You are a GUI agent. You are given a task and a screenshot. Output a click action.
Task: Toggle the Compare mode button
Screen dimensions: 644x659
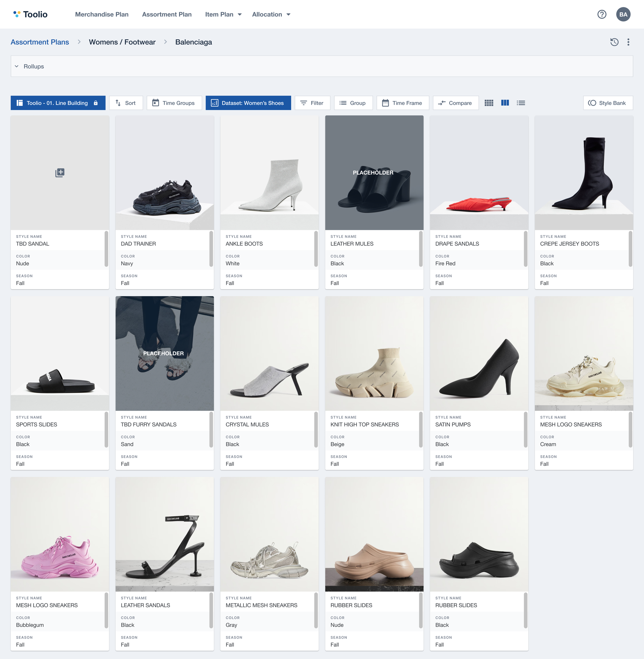click(455, 103)
